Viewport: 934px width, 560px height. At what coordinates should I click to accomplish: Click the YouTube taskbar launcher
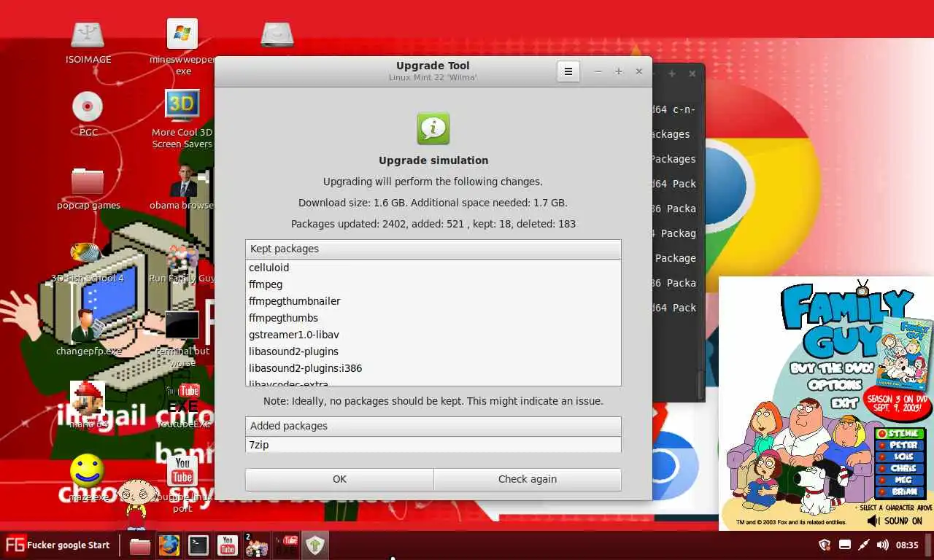(228, 545)
